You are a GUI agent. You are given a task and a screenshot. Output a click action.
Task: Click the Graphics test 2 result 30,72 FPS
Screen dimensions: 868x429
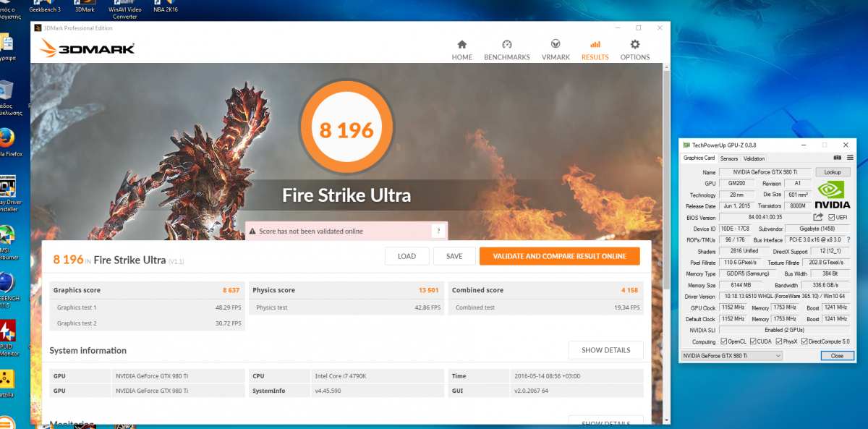(227, 323)
